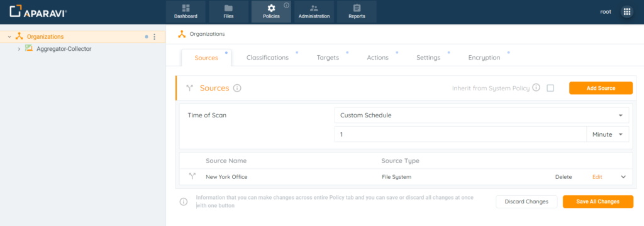Edit the New York Office source
This screenshot has width=644, height=226.
pyautogui.click(x=597, y=177)
